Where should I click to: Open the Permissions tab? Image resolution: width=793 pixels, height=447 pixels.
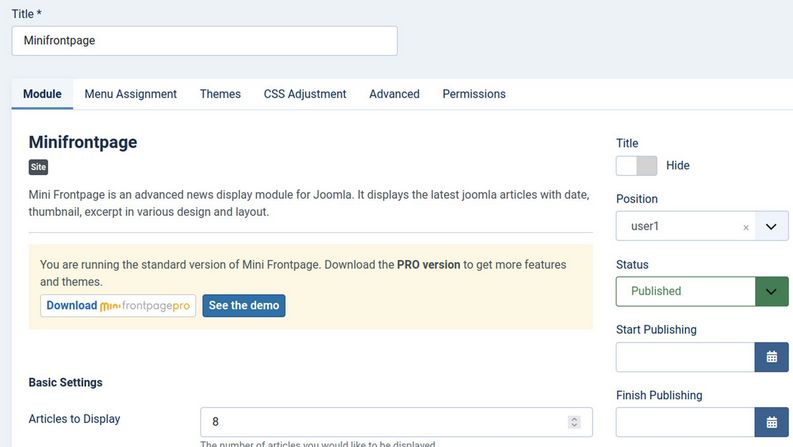pos(474,94)
